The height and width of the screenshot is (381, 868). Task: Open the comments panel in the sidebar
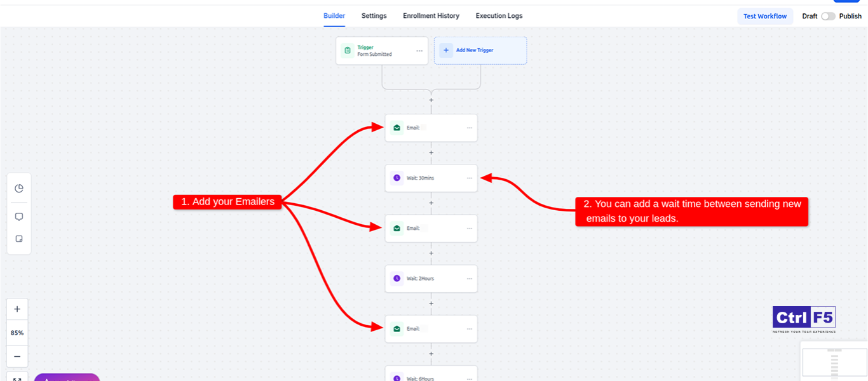(19, 217)
